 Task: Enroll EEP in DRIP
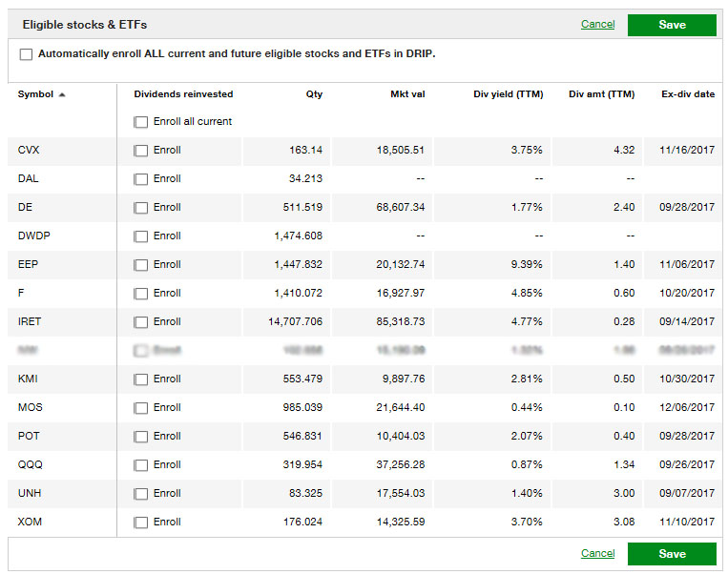140,265
